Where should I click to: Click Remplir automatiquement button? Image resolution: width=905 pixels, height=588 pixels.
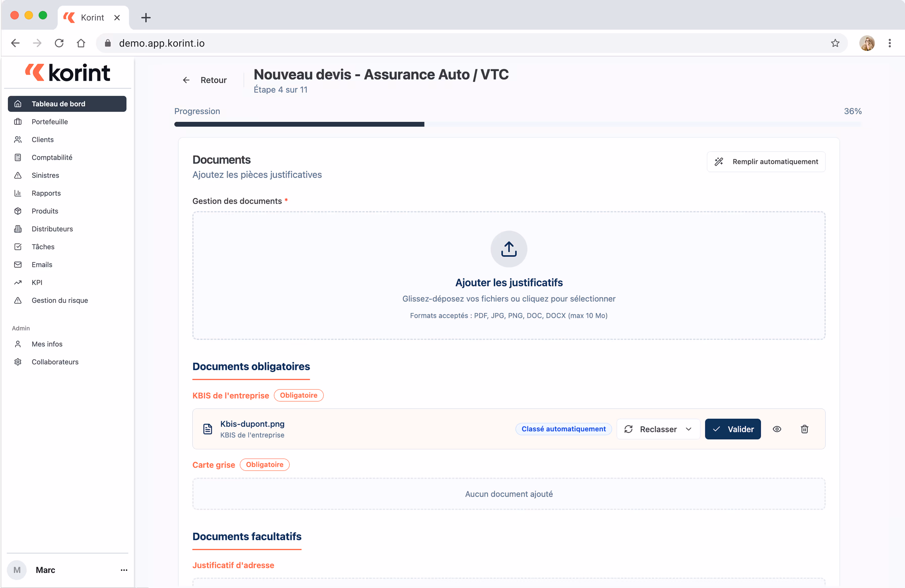[x=766, y=162]
